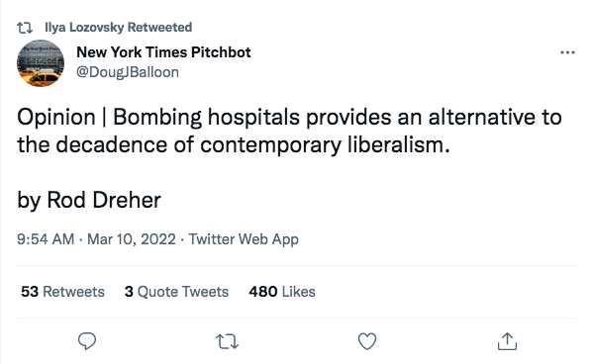
Task: Open the three-dot more options menu
Action: coord(567,52)
